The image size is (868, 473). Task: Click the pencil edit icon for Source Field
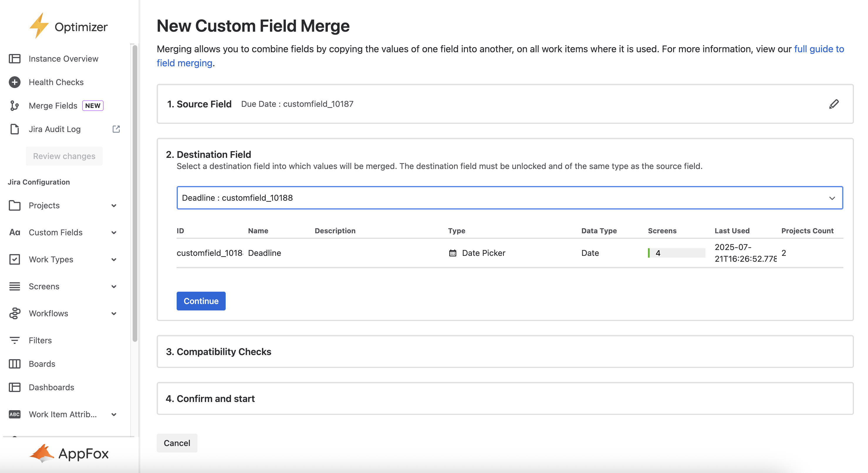click(834, 104)
